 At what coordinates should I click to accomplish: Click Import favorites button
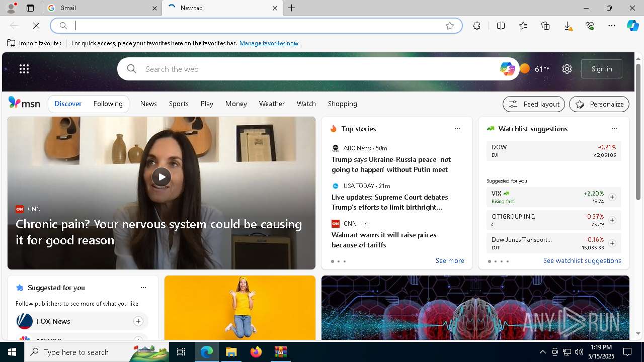(x=34, y=43)
